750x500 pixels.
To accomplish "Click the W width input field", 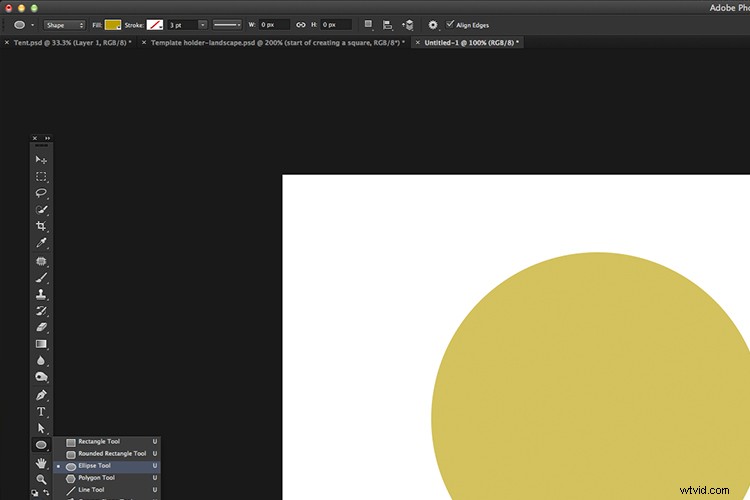I will tap(274, 25).
